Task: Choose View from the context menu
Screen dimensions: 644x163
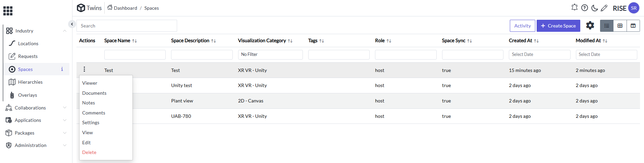Action: pyautogui.click(x=106, y=133)
